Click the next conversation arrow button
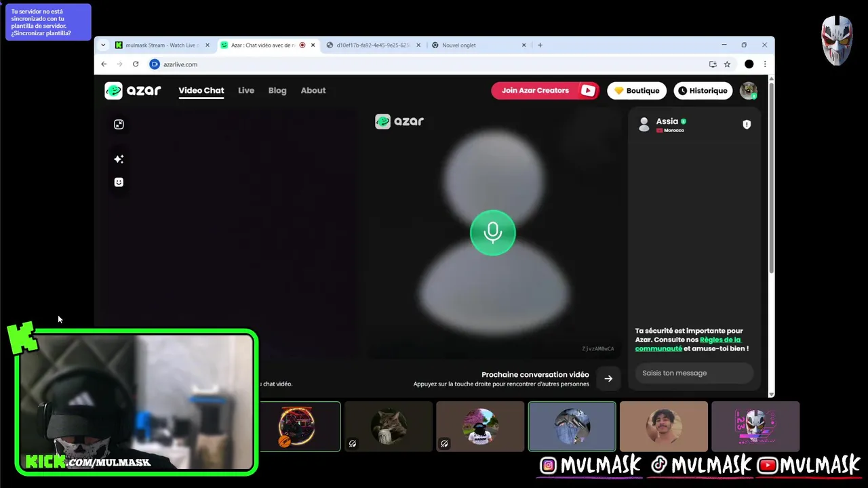Screen dimensions: 868x488 point(608,379)
